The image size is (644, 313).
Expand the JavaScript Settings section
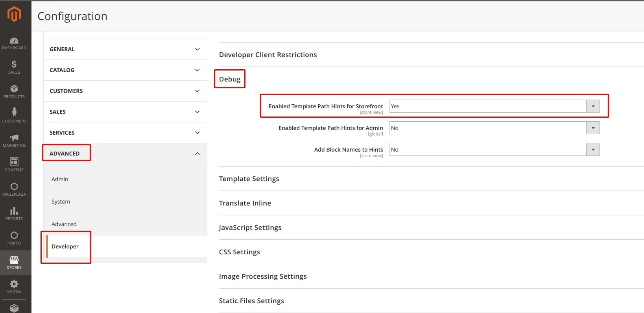pos(250,228)
